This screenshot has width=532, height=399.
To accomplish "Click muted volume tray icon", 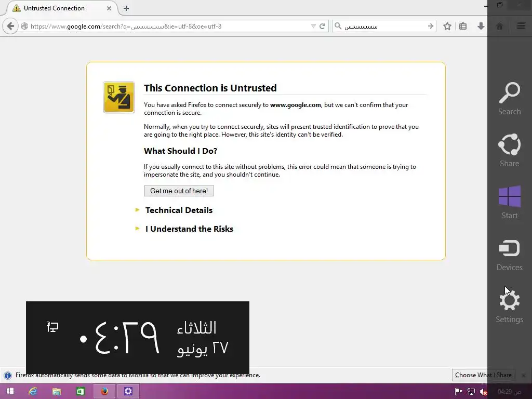I will coord(484,392).
